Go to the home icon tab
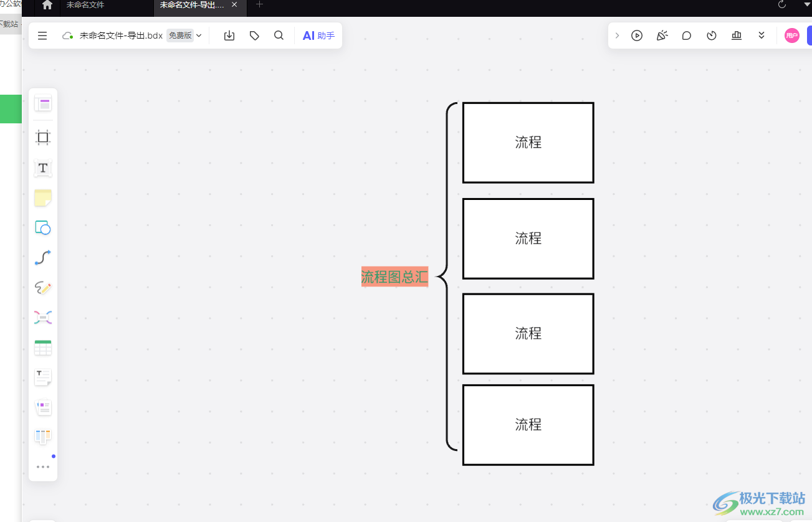 47,5
